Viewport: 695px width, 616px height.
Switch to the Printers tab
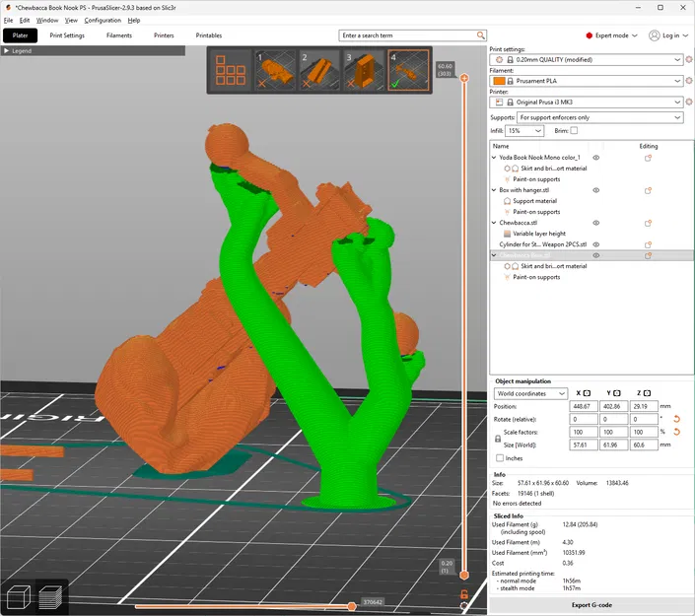[x=164, y=35]
